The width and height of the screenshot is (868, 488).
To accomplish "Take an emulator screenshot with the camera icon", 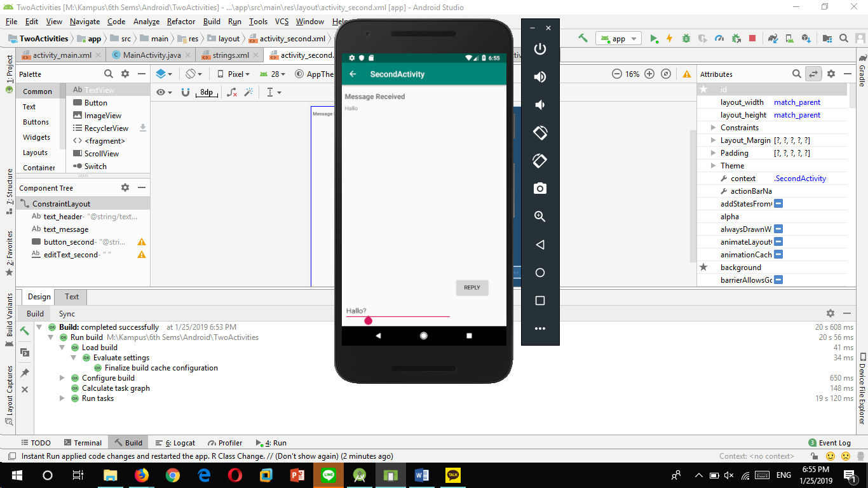I will coord(539,187).
